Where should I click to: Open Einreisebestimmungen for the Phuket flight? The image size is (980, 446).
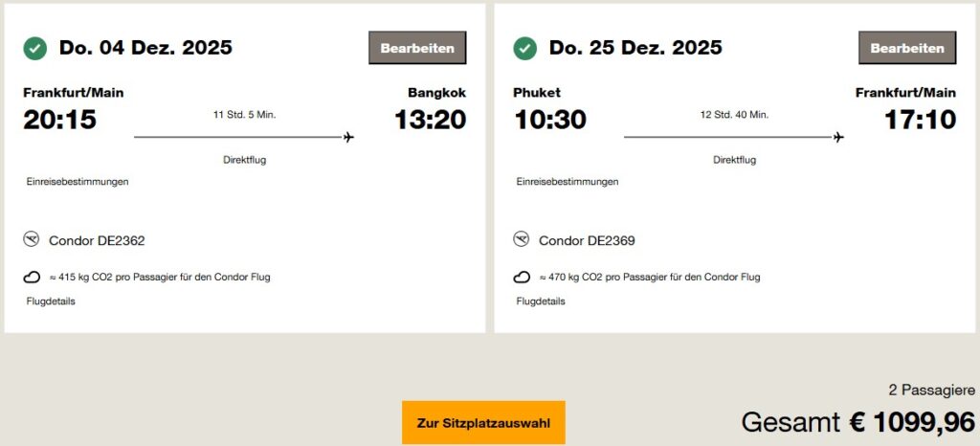click(x=567, y=182)
